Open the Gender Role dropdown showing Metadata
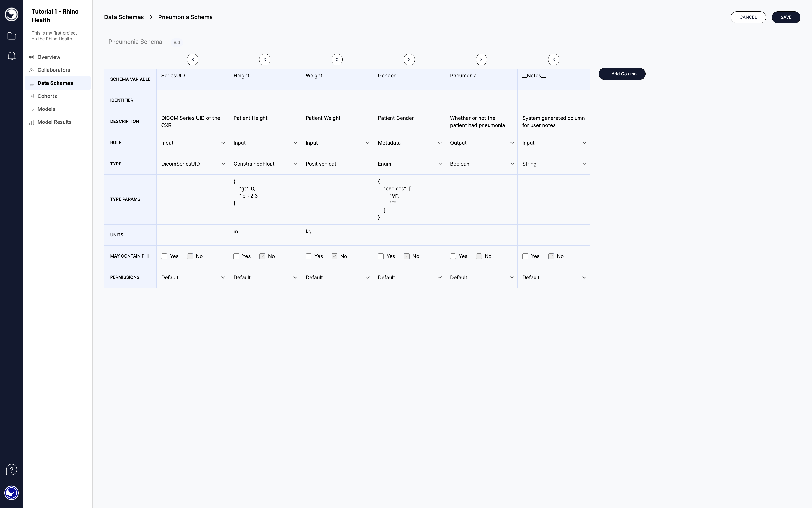The height and width of the screenshot is (508, 812). (x=409, y=143)
